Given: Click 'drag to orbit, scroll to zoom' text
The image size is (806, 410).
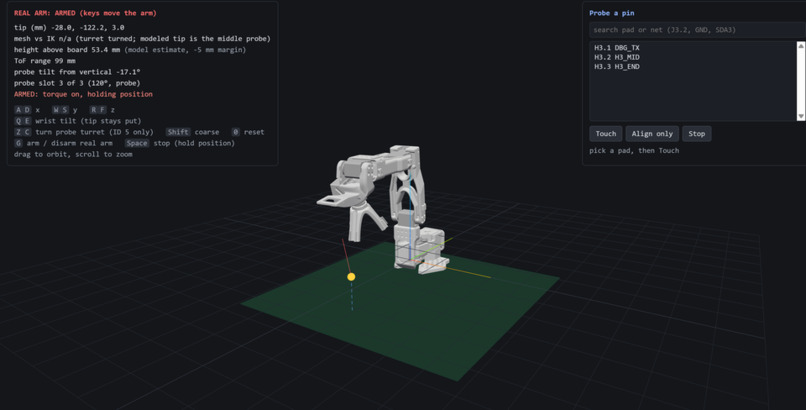Looking at the screenshot, I should click(x=73, y=154).
